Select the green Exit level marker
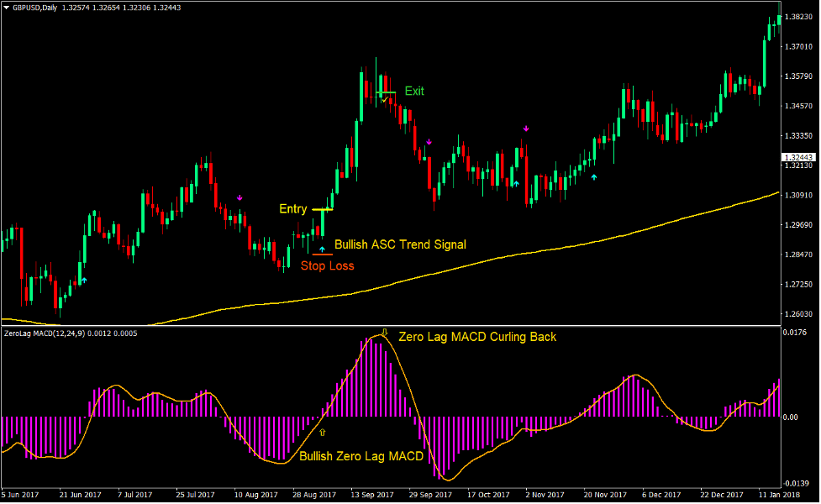Screen dimensions: 821x504 (385, 91)
